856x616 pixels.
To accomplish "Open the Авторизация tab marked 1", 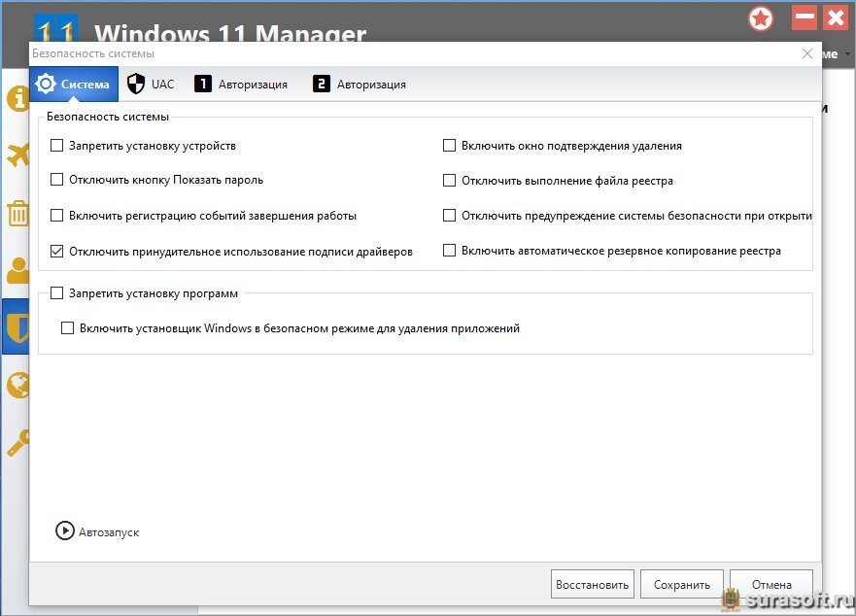I will pyautogui.click(x=241, y=85).
